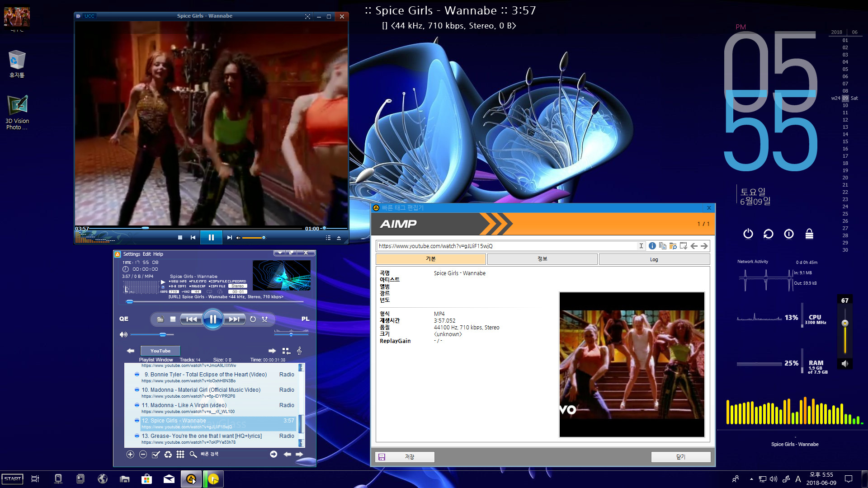
Task: Go to previous playlist tab arrow
Action: (x=131, y=351)
